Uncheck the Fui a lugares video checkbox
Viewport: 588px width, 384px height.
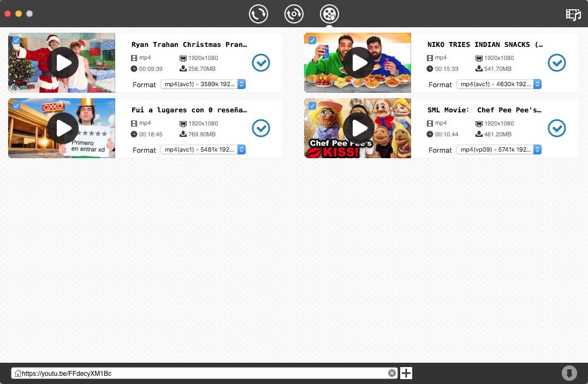coord(16,106)
